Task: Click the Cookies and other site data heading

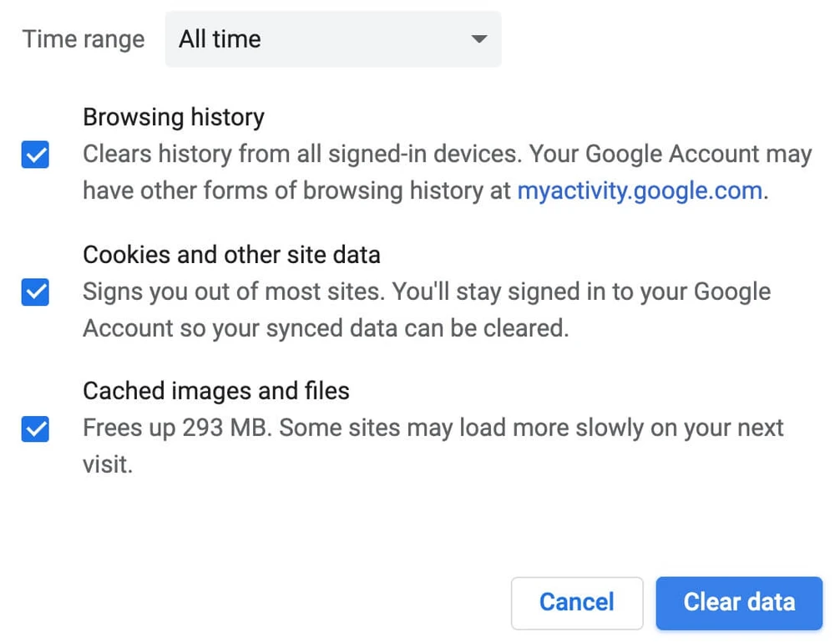Action: [231, 254]
